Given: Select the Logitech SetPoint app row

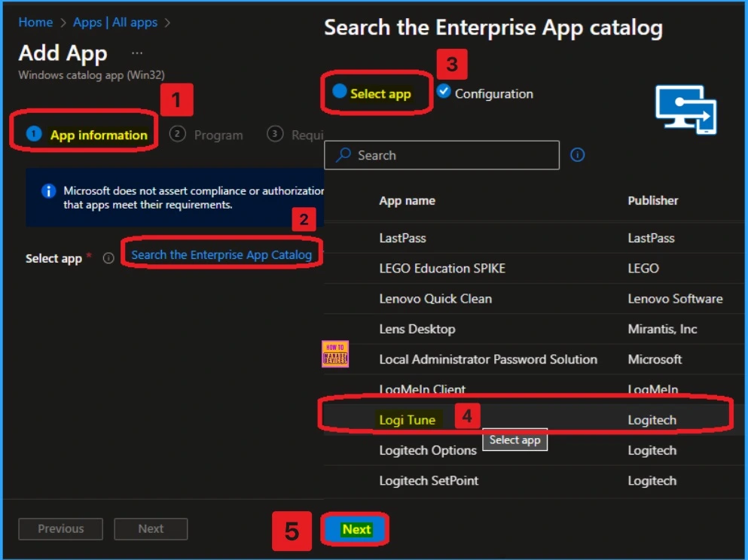Looking at the screenshot, I should (536, 480).
